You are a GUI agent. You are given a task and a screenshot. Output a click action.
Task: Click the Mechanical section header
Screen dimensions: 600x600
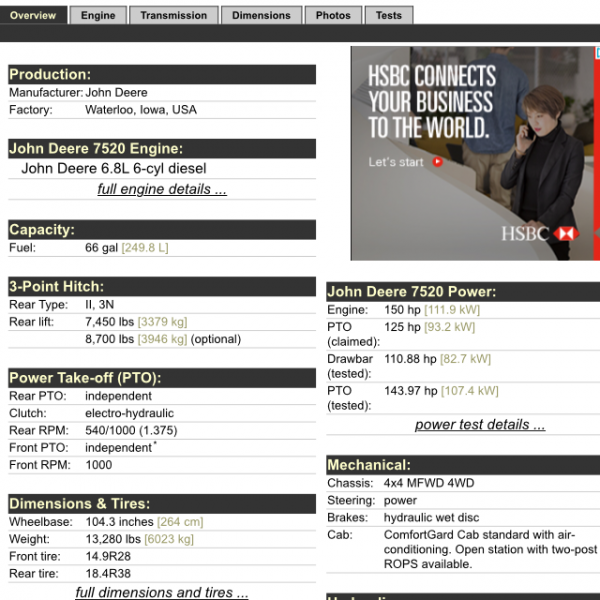pos(463,465)
